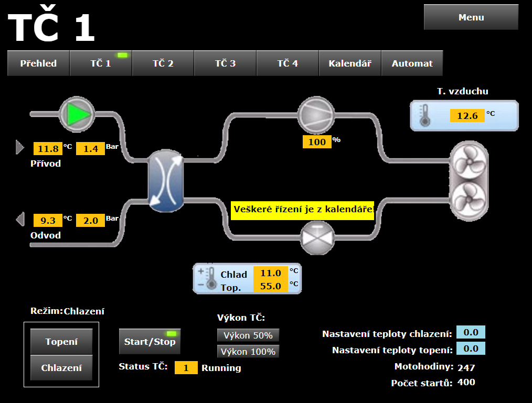Click the air temperature thermometer icon
This screenshot has height=403, width=532.
click(x=424, y=115)
